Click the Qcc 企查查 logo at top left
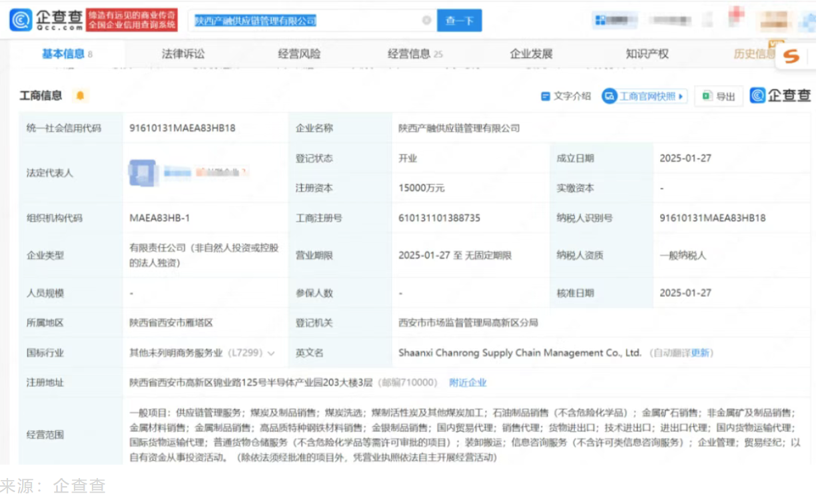This screenshot has height=504, width=820. coord(47,20)
